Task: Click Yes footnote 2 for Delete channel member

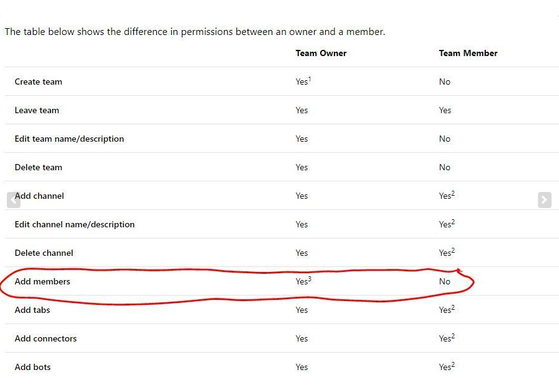Action: (x=447, y=252)
